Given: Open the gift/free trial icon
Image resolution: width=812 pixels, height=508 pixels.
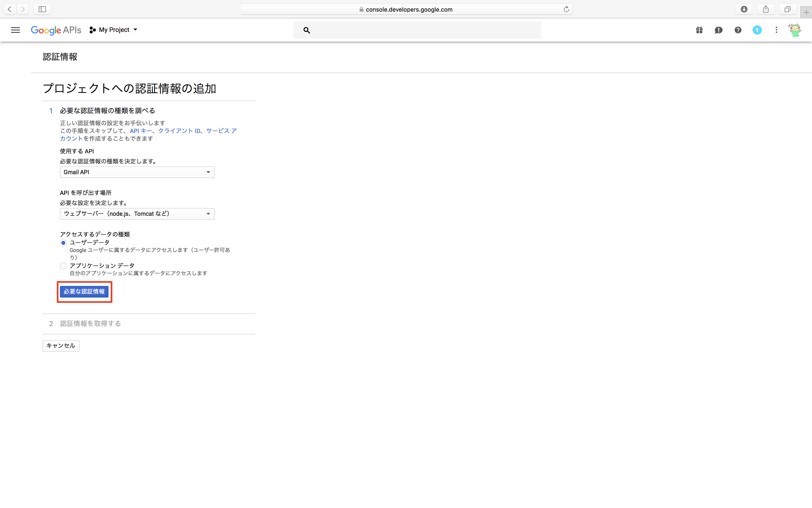Looking at the screenshot, I should pyautogui.click(x=699, y=30).
